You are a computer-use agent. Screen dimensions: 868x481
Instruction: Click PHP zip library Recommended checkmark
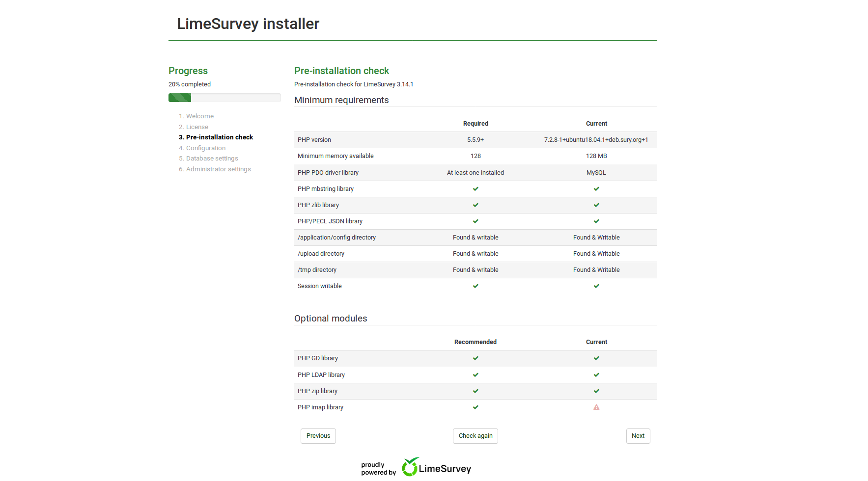click(x=476, y=391)
